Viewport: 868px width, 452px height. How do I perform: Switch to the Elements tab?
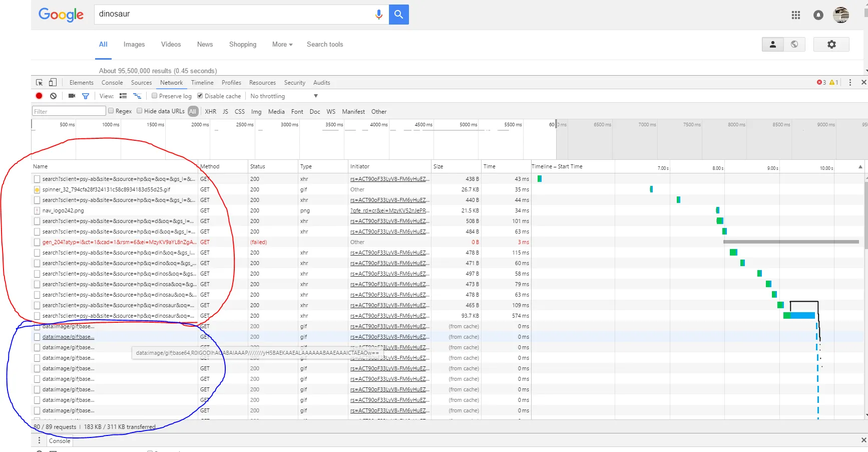[82, 83]
